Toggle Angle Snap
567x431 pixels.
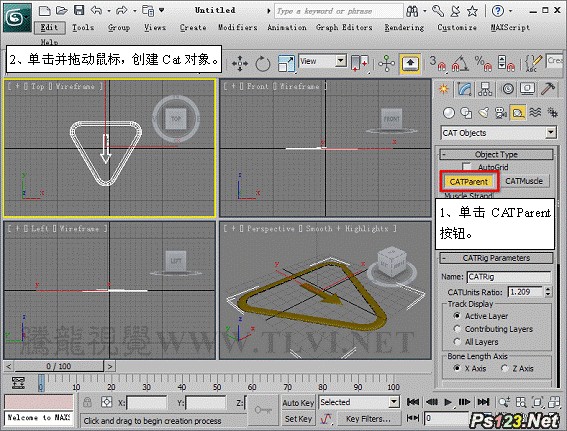click(461, 63)
